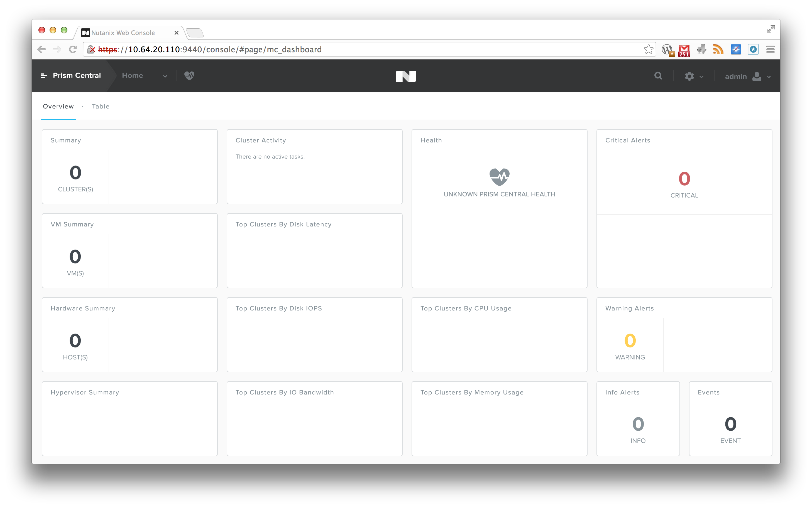Click the health heartbeat icon in navbar
Screen dimensions: 812x508
(189, 76)
